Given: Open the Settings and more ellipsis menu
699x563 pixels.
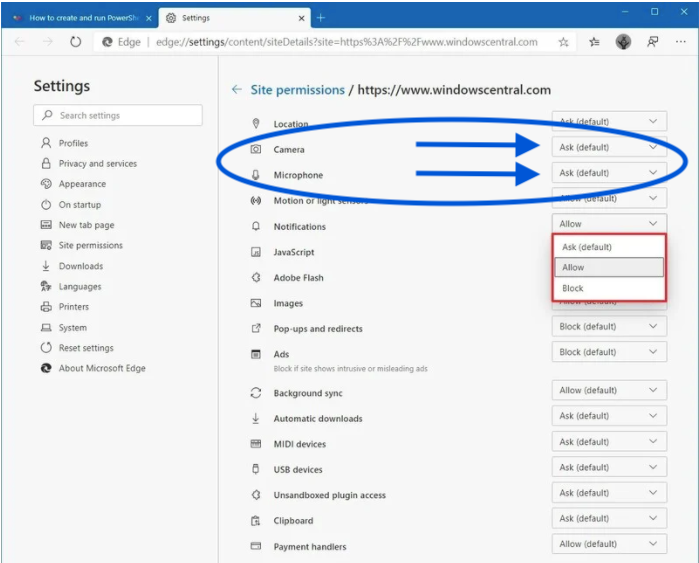Looking at the screenshot, I should (x=680, y=42).
